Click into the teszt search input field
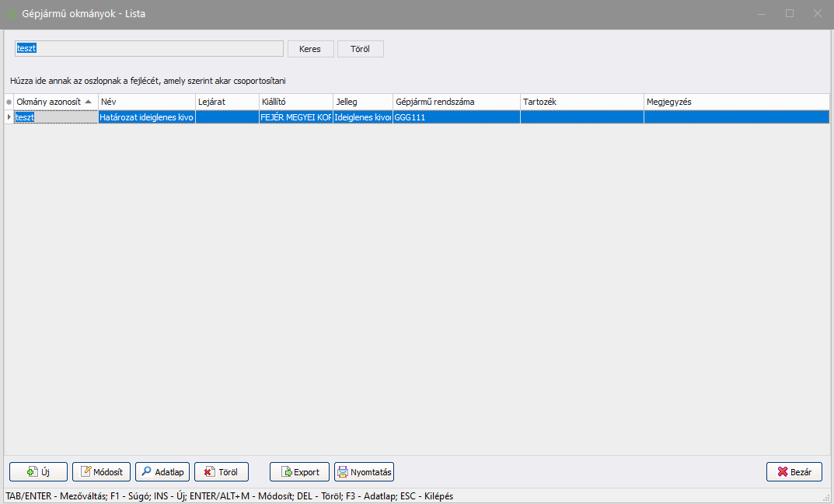Screen dimensions: 834x504 pos(149,48)
